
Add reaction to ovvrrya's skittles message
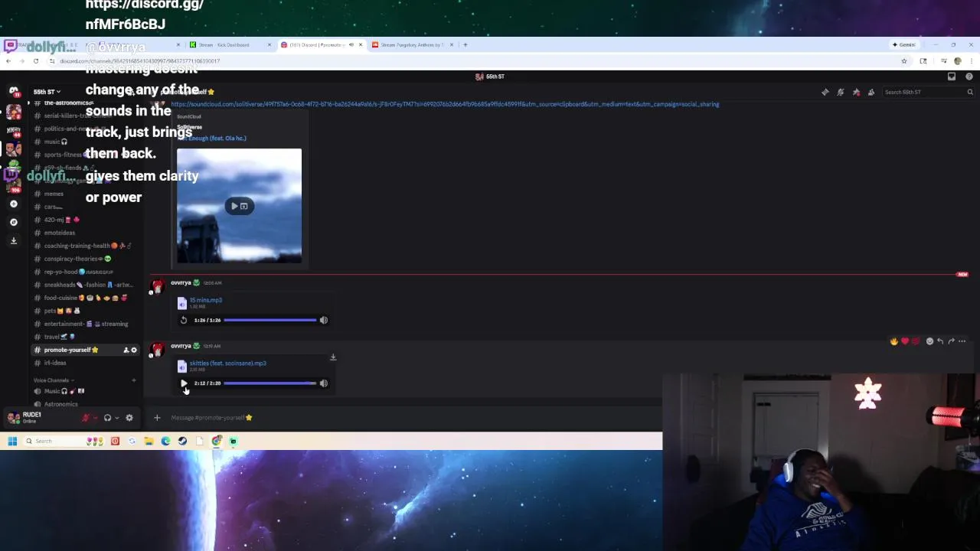[x=929, y=341]
